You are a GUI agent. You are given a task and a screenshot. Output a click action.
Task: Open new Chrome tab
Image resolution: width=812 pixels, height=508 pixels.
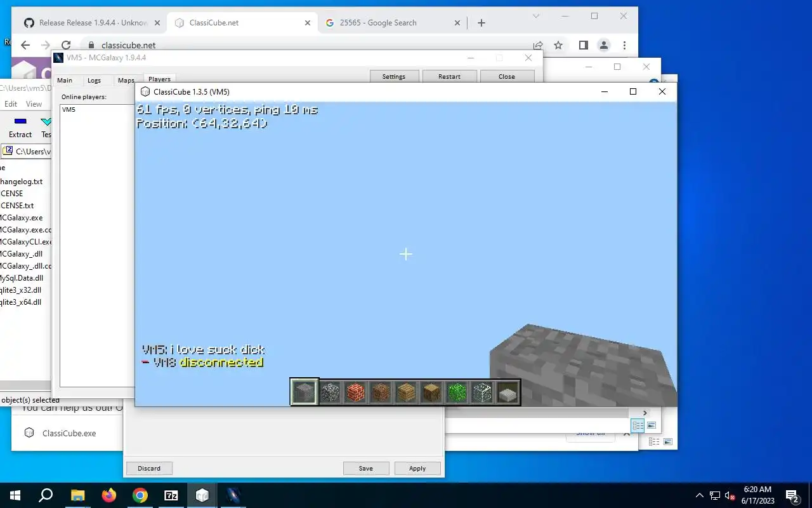pos(481,23)
